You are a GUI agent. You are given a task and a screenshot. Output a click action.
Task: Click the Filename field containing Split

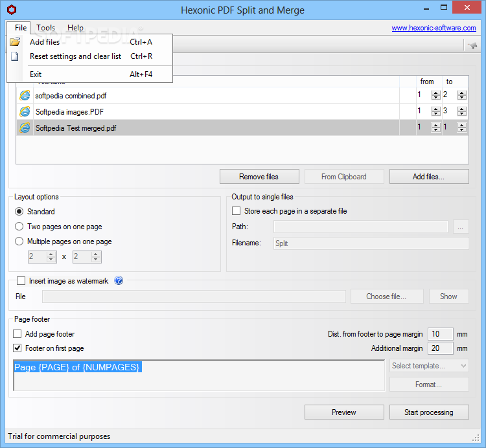tap(371, 243)
